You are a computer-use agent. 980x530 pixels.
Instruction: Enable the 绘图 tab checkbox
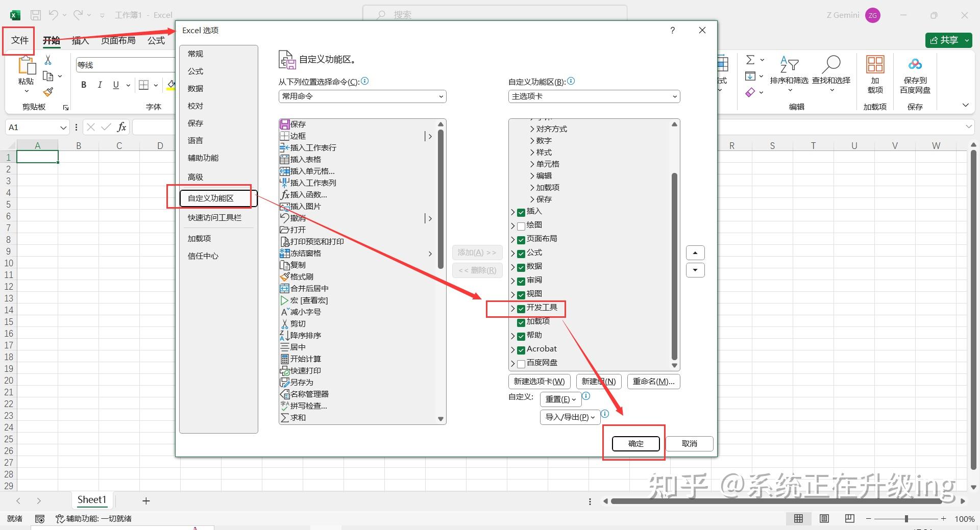pyautogui.click(x=521, y=226)
